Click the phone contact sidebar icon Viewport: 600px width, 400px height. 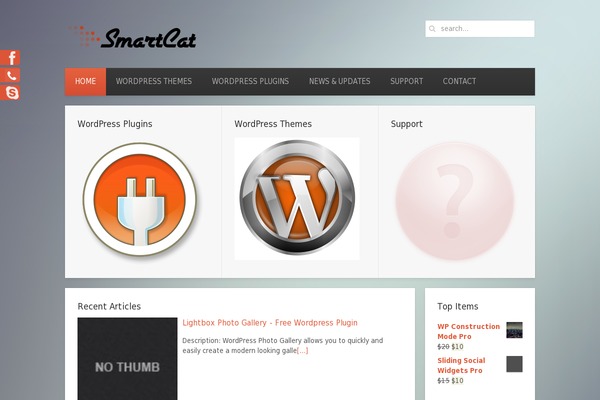coord(10,75)
